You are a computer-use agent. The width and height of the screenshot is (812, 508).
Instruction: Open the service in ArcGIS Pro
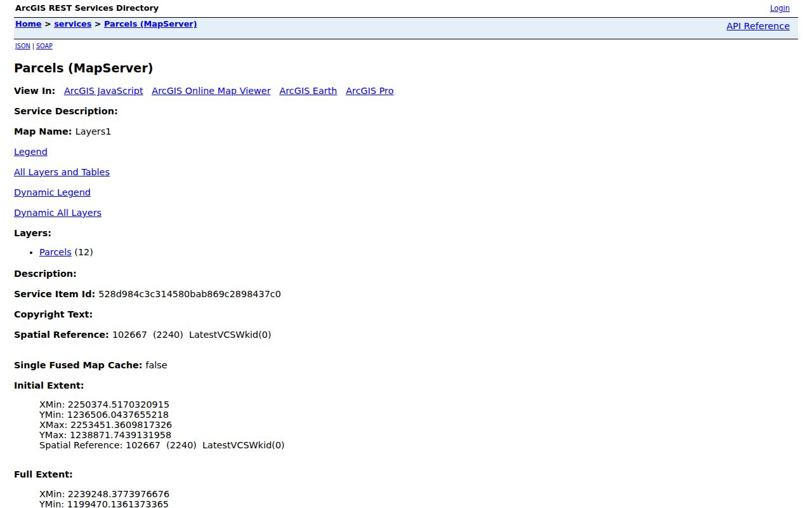pyautogui.click(x=370, y=91)
